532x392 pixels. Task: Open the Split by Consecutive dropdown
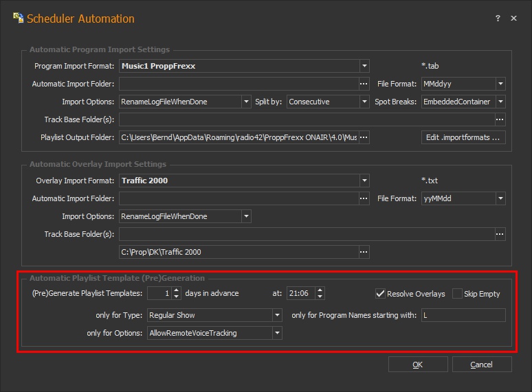(364, 102)
